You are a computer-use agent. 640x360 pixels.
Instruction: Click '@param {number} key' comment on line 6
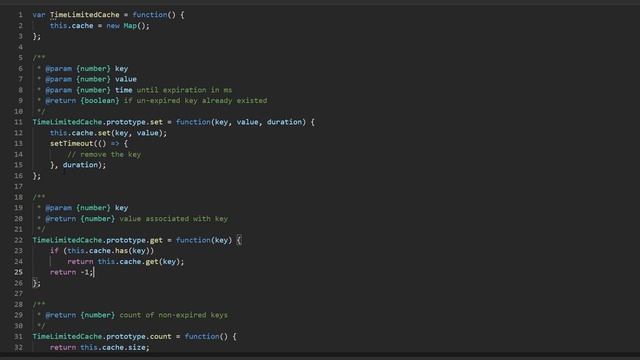(87, 69)
